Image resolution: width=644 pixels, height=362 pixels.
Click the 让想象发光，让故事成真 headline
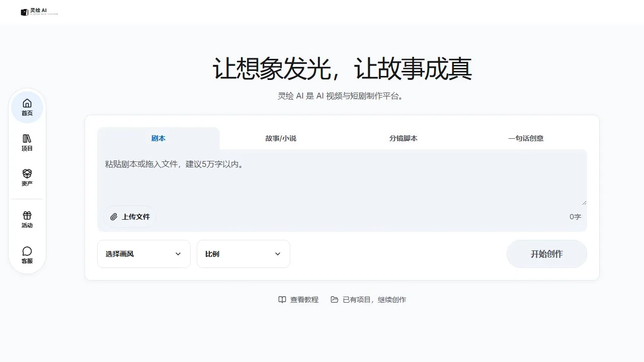pos(342,69)
